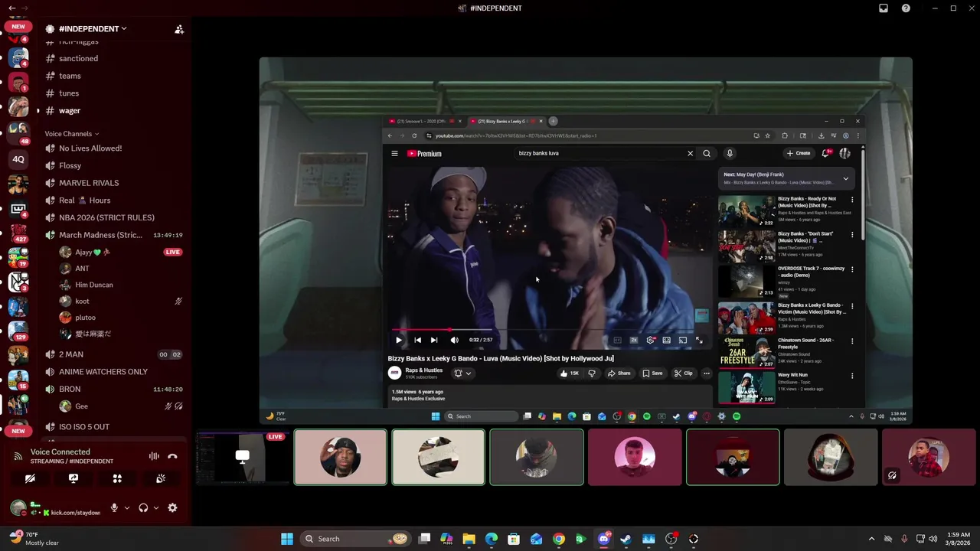Toggle noise suppression waveform icon
This screenshot has height=551, width=980.
(154, 456)
